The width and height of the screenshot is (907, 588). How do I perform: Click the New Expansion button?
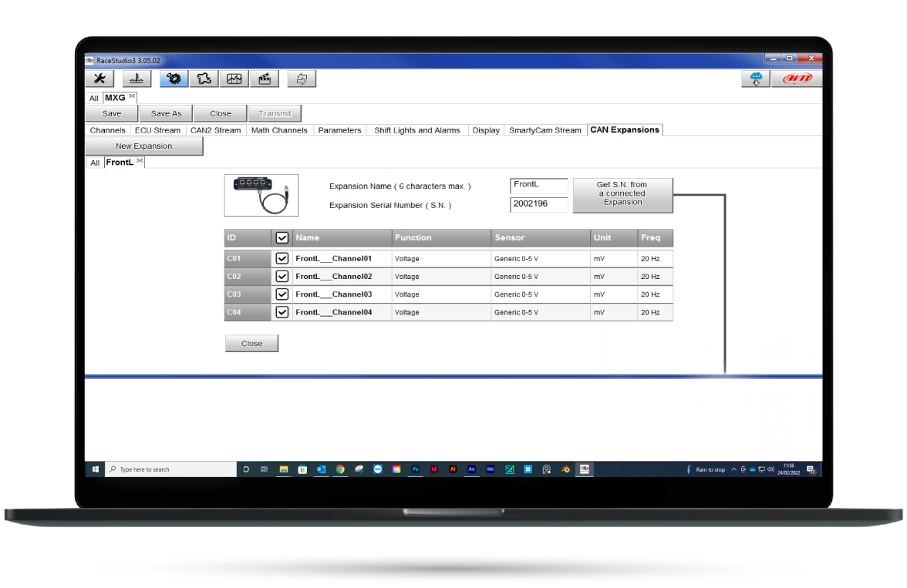coord(144,146)
